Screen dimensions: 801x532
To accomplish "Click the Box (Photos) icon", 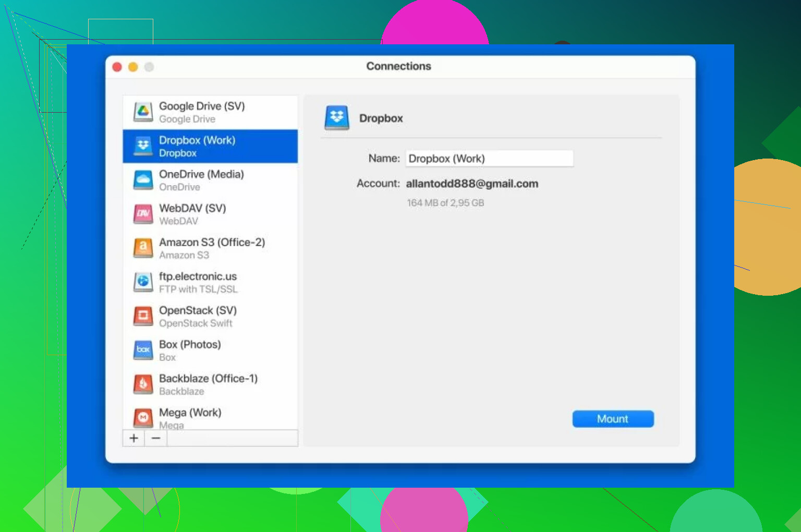I will (143, 350).
